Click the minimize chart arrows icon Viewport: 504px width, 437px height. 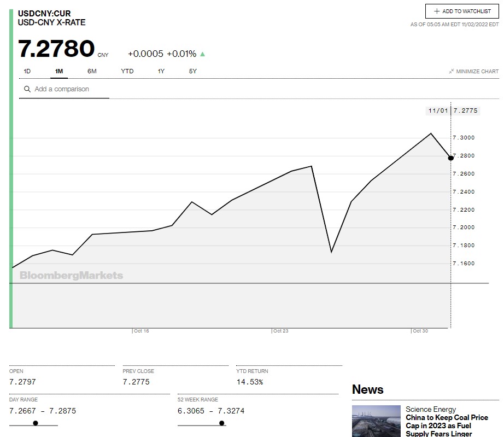tap(452, 72)
